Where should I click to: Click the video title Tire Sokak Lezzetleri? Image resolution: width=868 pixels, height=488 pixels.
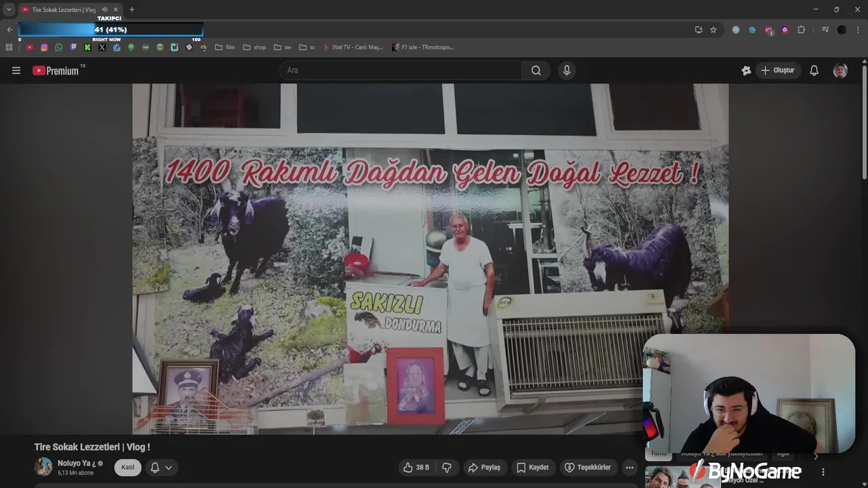click(x=92, y=447)
